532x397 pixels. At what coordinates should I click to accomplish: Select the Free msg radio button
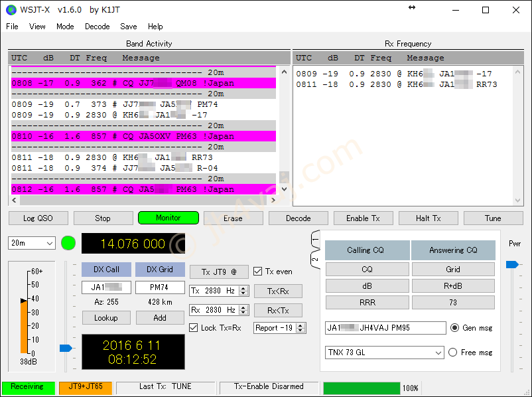coord(453,352)
